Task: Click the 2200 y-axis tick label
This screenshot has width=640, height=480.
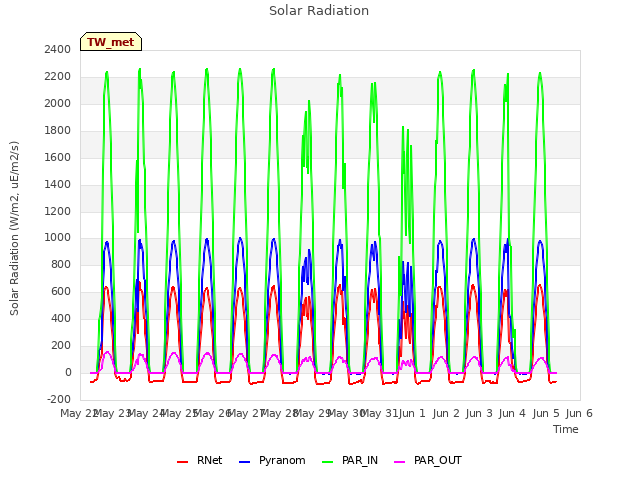Action: click(x=58, y=77)
